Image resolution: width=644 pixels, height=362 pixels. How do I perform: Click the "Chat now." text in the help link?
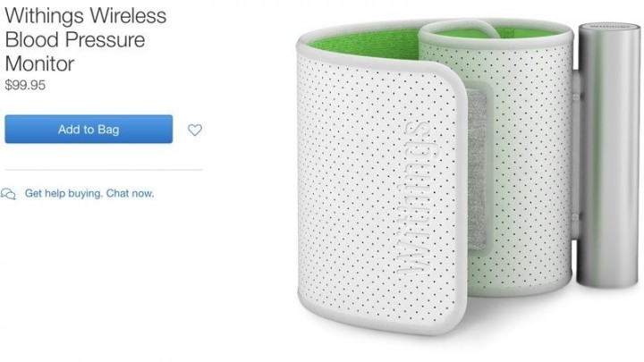click(131, 193)
